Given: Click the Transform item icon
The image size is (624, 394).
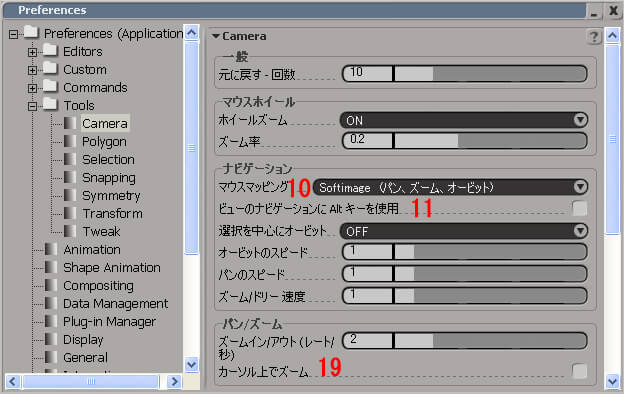Looking at the screenshot, I should (x=70, y=213).
